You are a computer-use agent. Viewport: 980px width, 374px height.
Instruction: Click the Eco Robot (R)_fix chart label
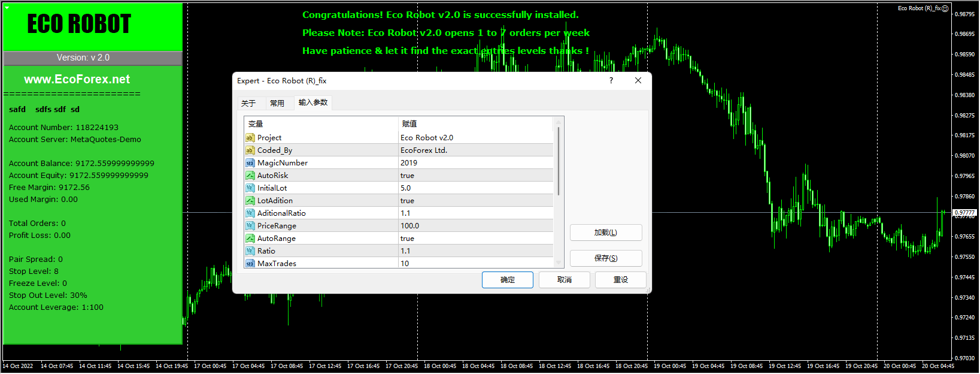(x=920, y=8)
